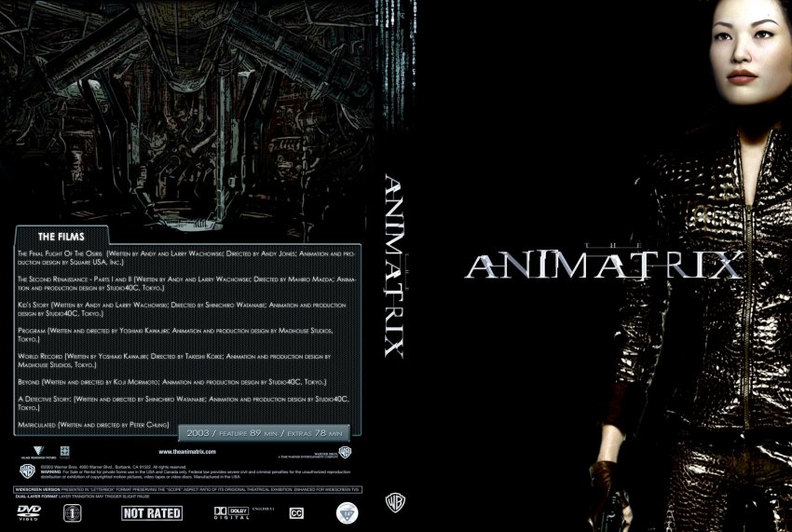
Task: Click the round silver seal emblem
Action: click(347, 512)
